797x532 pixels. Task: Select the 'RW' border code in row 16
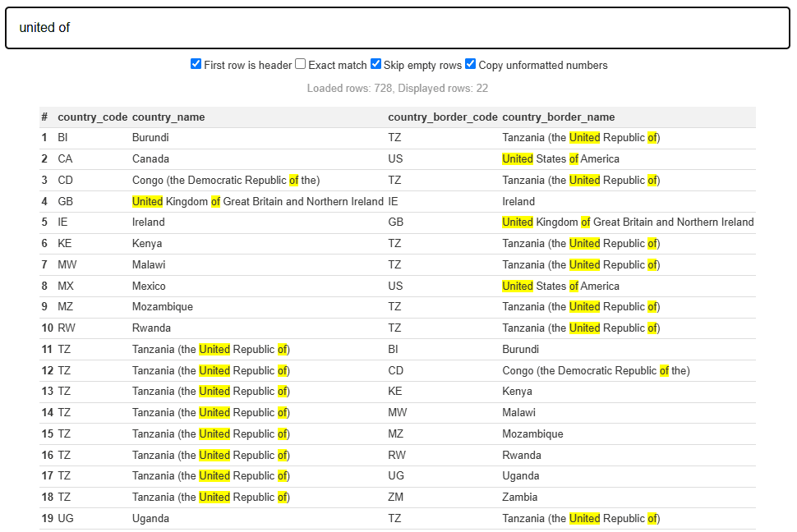click(x=397, y=456)
